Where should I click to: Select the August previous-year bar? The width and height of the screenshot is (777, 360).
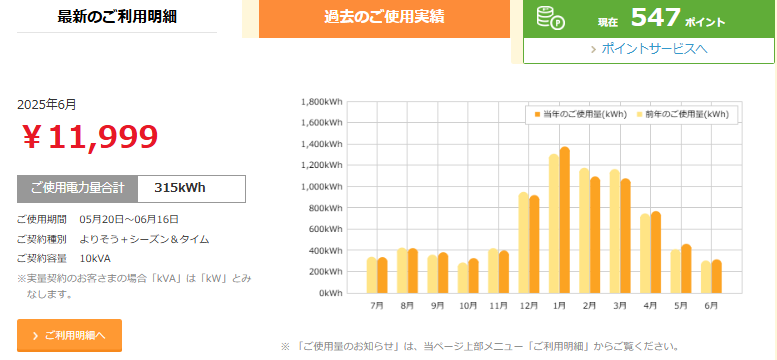point(402,271)
